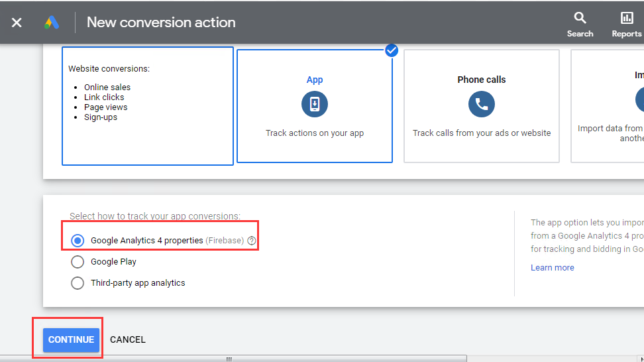The height and width of the screenshot is (362, 644).
Task: Click the 'Online sales' bullet text
Action: (x=107, y=87)
